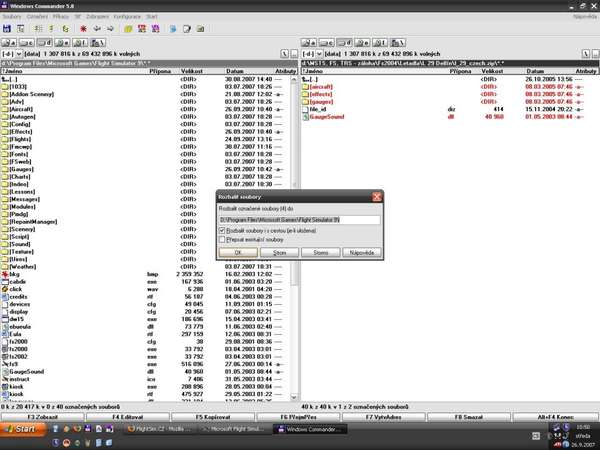Open the Soubory menu
The height and width of the screenshot is (450, 600).
point(11,16)
